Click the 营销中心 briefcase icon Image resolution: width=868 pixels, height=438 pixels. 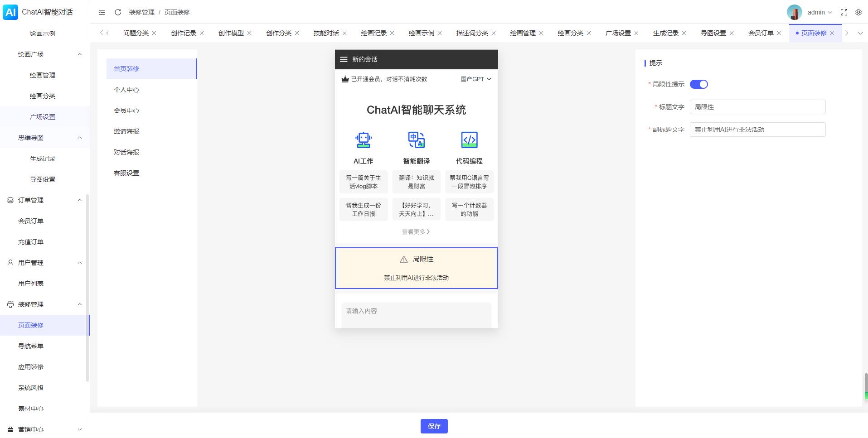[x=10, y=429]
